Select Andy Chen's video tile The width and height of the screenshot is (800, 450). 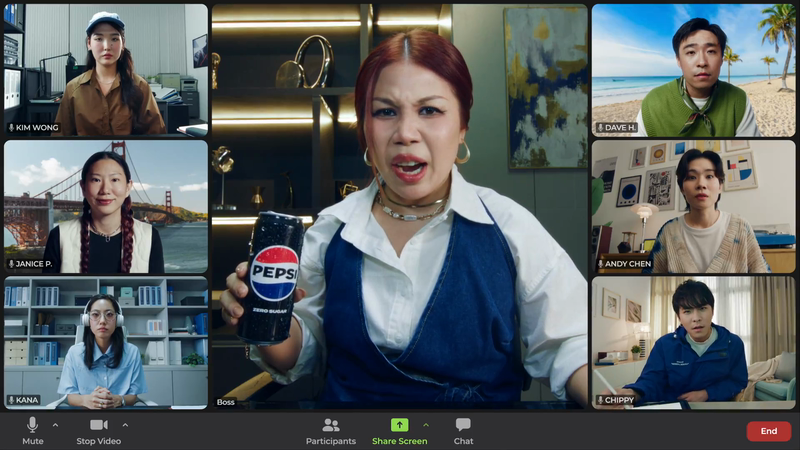click(693, 207)
